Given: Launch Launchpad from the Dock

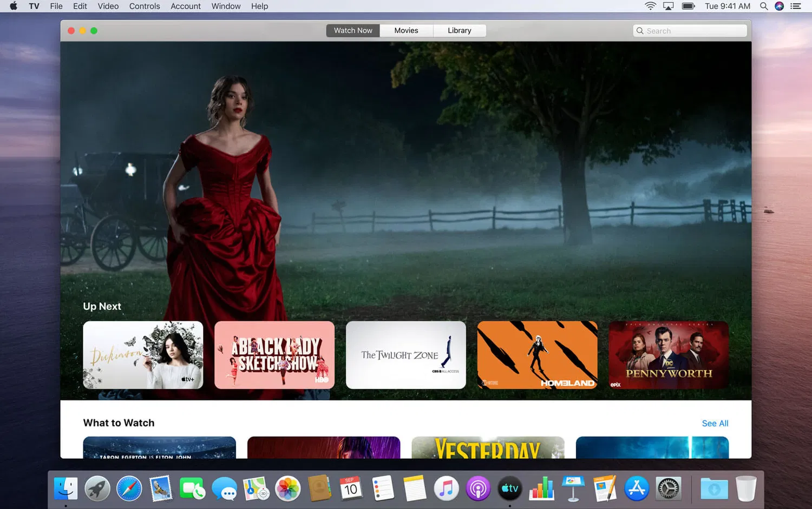Looking at the screenshot, I should click(97, 489).
